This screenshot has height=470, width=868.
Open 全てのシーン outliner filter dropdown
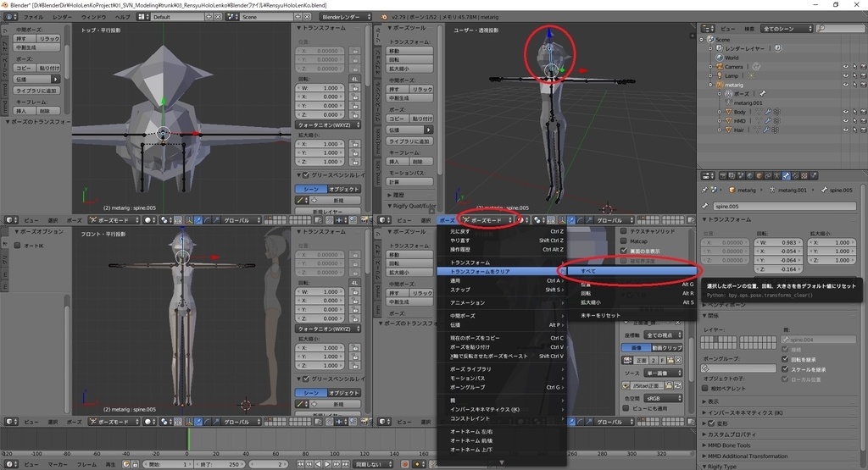[787, 28]
